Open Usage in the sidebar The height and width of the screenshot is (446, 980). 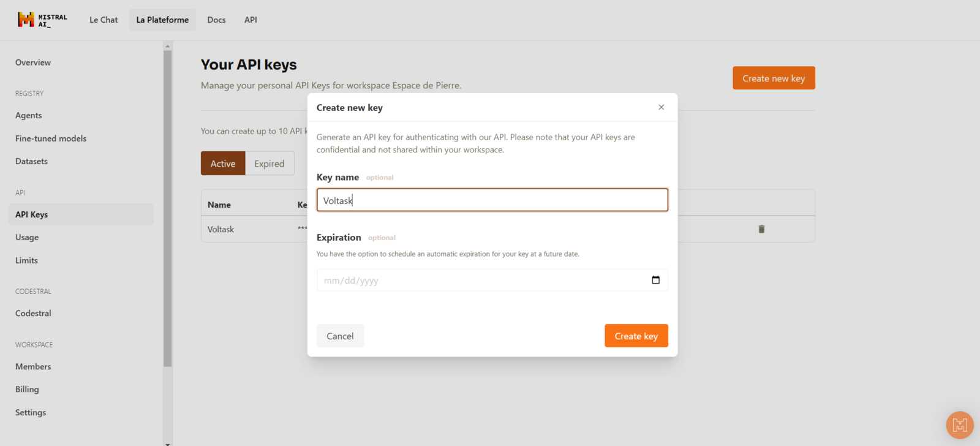27,237
